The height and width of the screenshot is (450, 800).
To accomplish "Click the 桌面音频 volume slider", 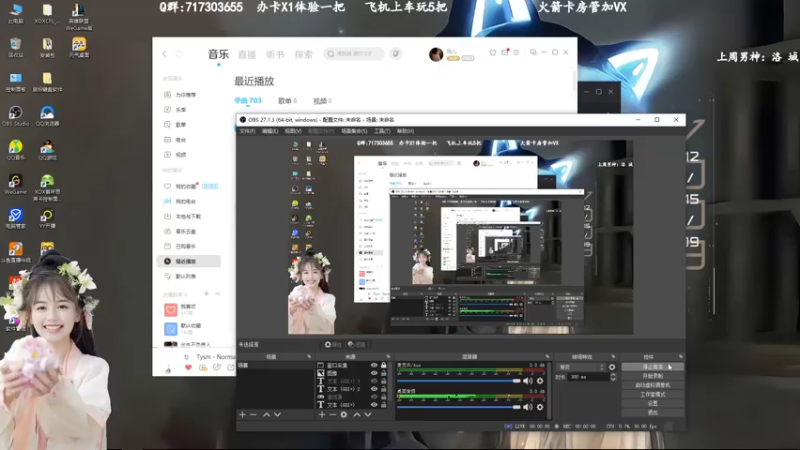I will 459,407.
